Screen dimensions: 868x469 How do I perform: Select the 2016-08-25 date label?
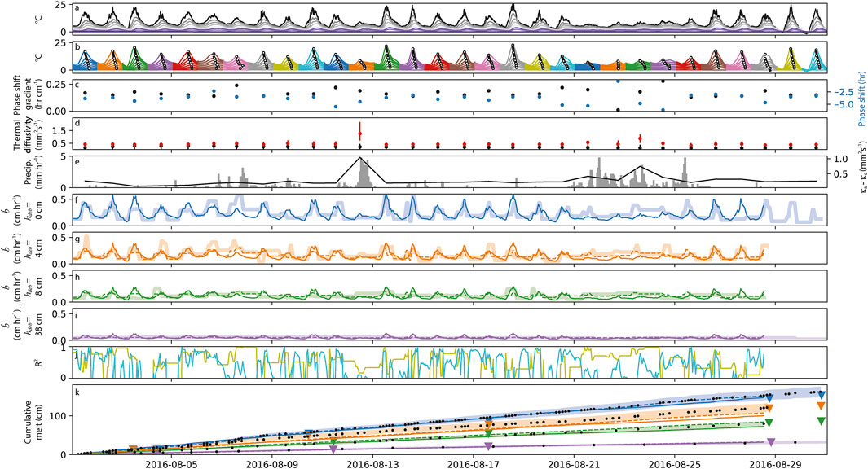[x=676, y=464]
